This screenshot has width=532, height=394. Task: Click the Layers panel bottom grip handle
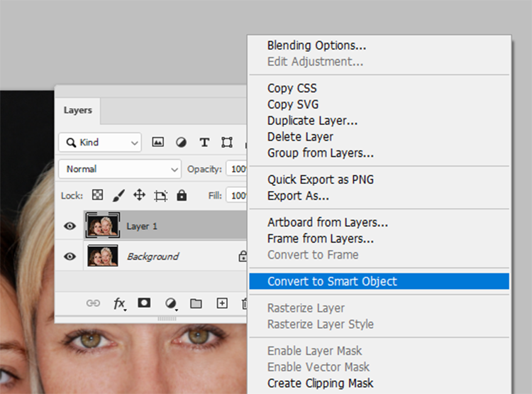pyautogui.click(x=167, y=319)
